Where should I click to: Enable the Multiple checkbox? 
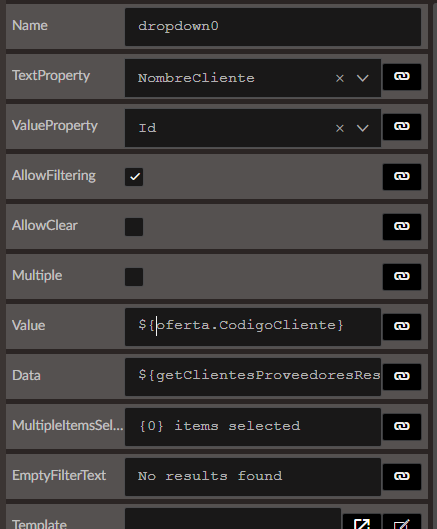[x=134, y=276]
